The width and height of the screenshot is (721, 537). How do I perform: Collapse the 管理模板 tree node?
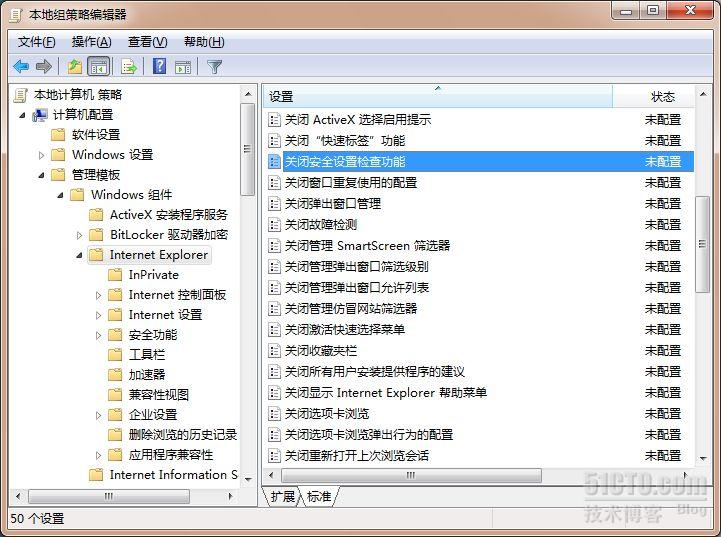click(x=41, y=175)
